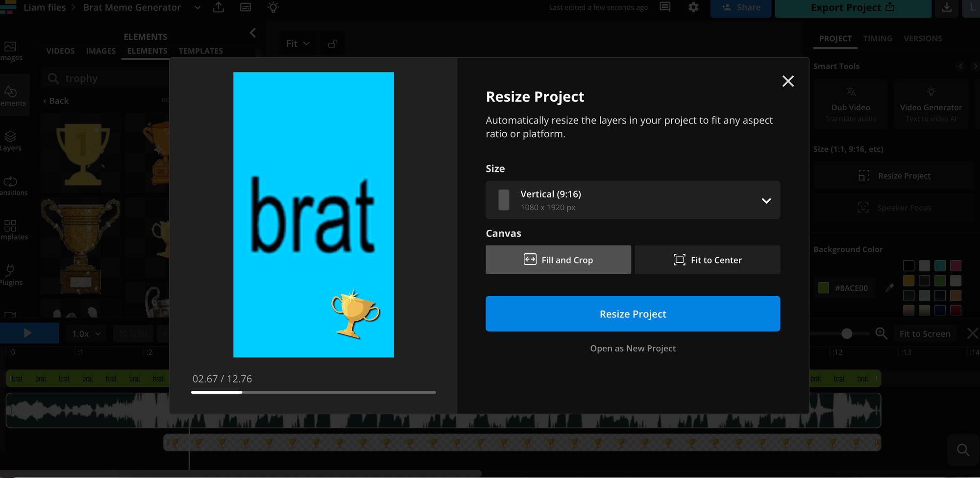The height and width of the screenshot is (478, 980).
Task: Expand the project title dropdown chevron
Action: point(197,7)
